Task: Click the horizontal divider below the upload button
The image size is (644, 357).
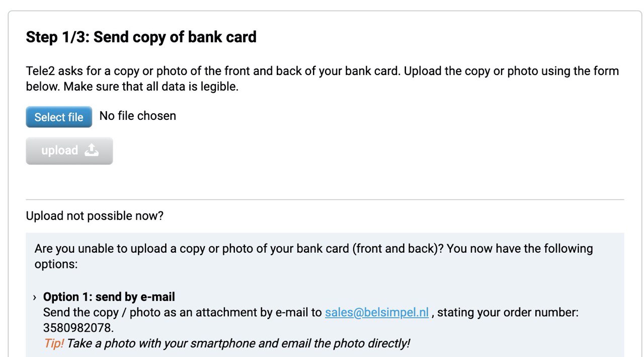Action: point(325,200)
